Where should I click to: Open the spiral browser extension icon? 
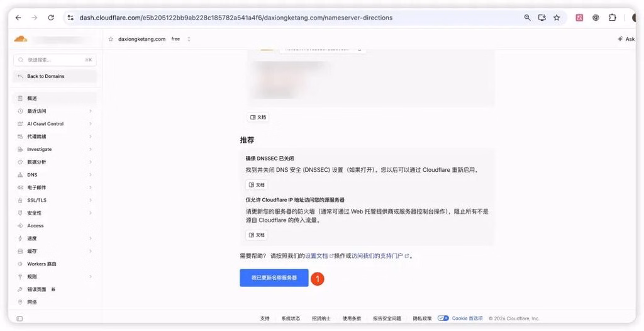click(596, 18)
